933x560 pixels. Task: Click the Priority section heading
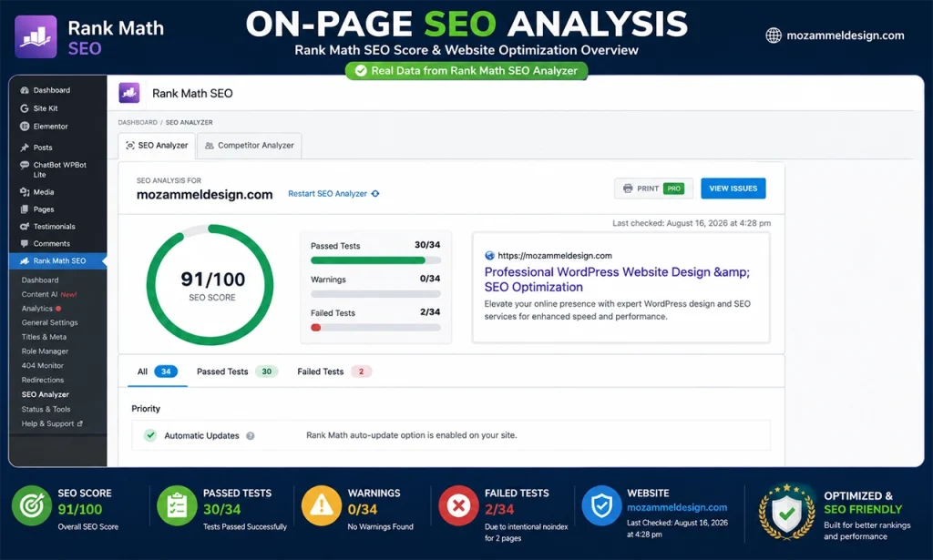pyautogui.click(x=146, y=409)
